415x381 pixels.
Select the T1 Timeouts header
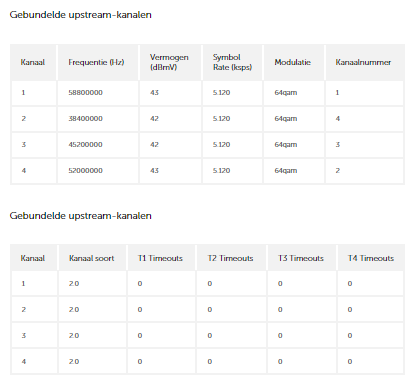160,258
